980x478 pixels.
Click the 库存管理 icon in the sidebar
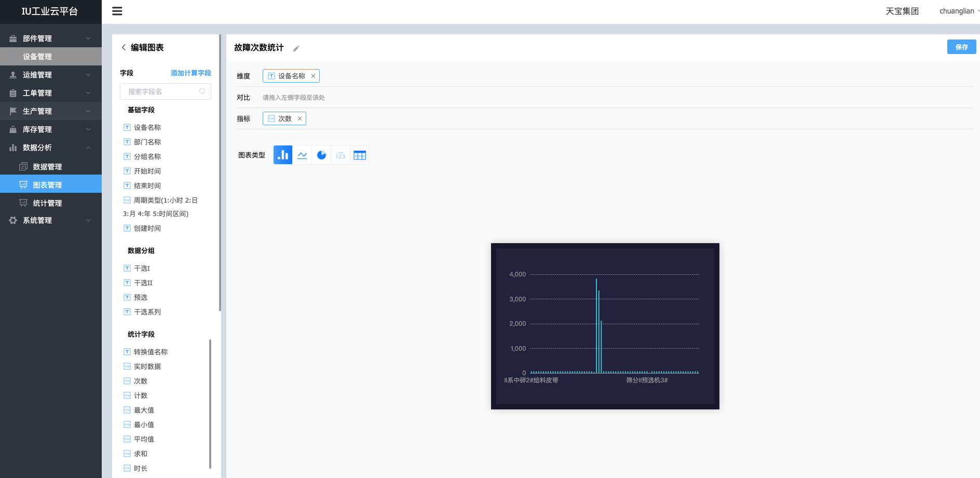[x=13, y=129]
